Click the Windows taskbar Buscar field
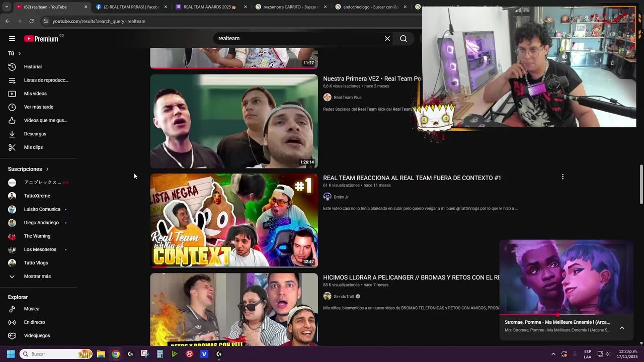 (x=56, y=354)
